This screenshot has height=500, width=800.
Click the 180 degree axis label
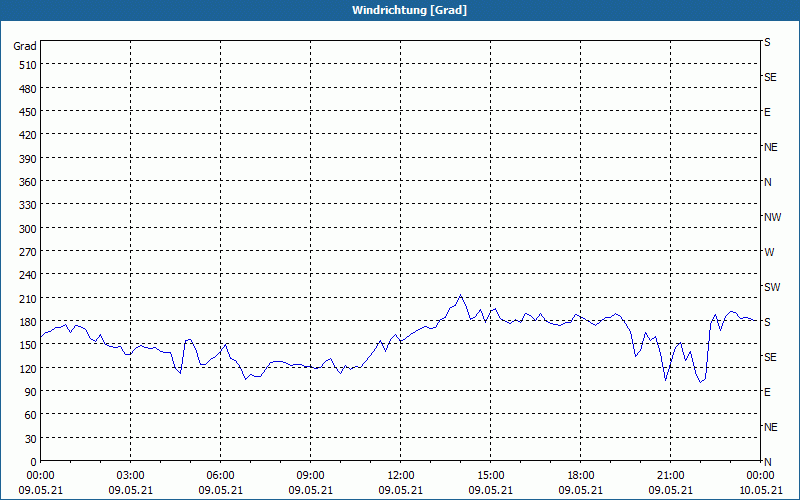28,322
